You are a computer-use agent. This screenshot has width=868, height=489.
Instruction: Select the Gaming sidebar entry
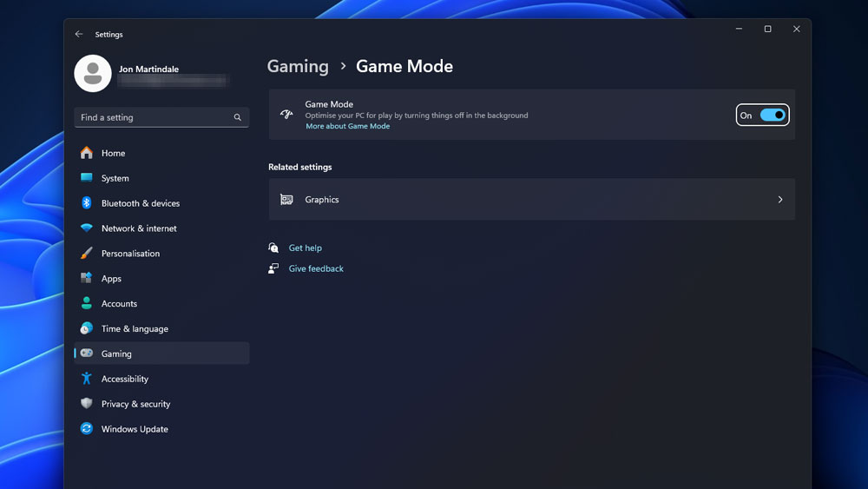tap(161, 354)
